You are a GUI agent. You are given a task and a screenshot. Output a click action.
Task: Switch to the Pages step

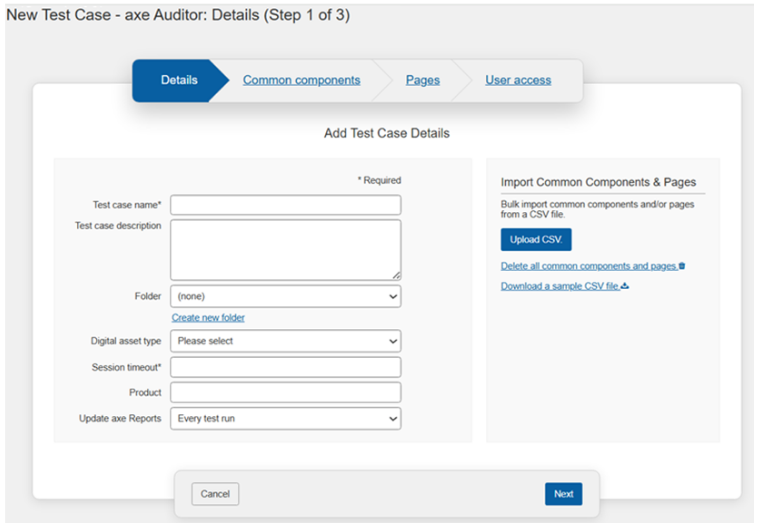[422, 80]
